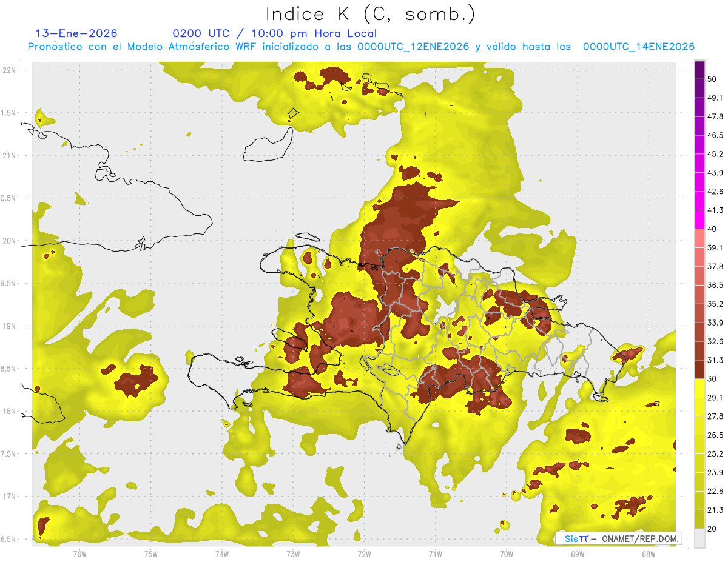Image resolution: width=728 pixels, height=562 pixels.
Task: Click the colorbar value '39.1'
Action: pyautogui.click(x=715, y=248)
